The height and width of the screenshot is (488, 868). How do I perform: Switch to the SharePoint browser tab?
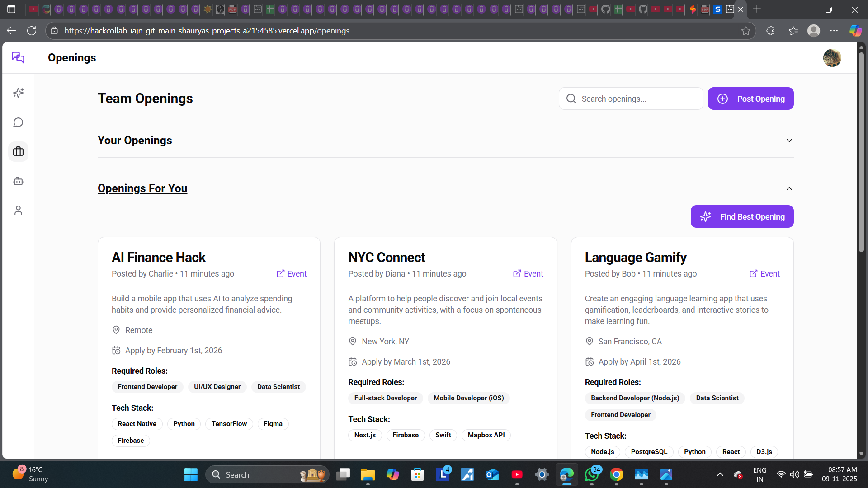[718, 9]
